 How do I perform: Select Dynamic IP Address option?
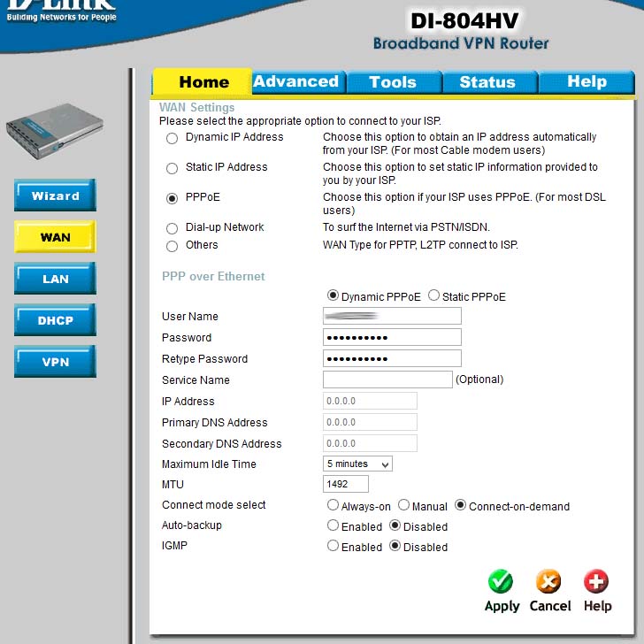[172, 138]
